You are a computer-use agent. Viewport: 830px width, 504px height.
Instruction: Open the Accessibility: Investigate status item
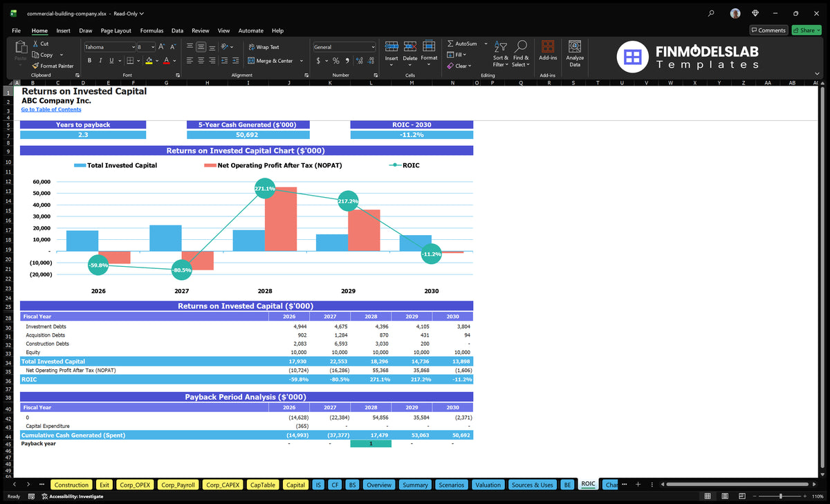(x=73, y=496)
